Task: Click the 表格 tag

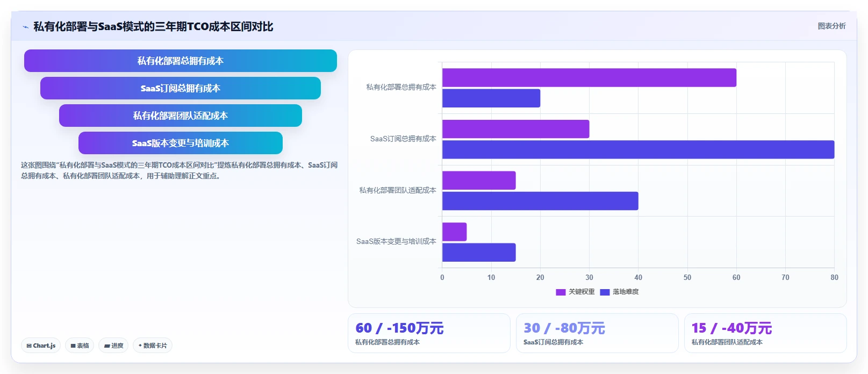Action: [80, 346]
